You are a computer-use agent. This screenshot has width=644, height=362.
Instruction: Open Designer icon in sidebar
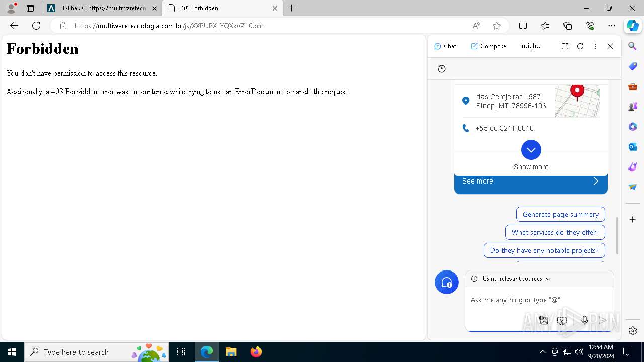[633, 167]
